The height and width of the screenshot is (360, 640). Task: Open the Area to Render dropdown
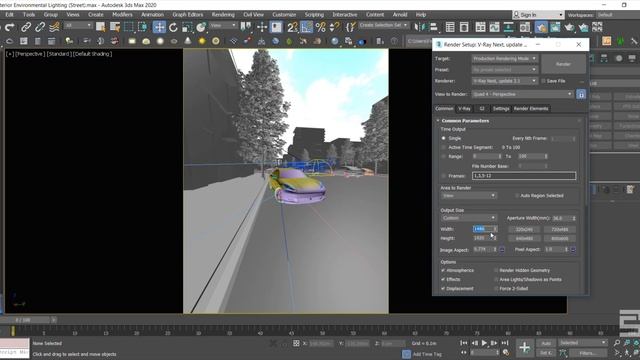point(469,196)
